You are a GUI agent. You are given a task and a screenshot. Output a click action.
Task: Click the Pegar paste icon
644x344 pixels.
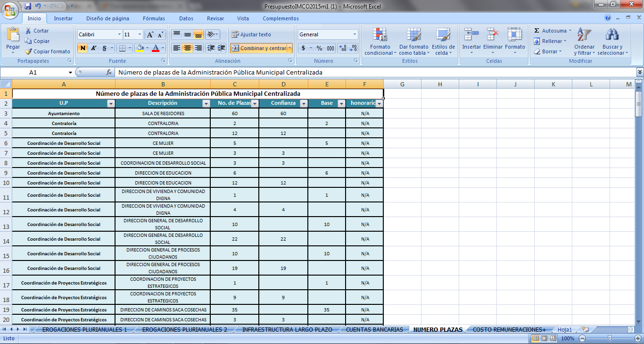(13, 35)
